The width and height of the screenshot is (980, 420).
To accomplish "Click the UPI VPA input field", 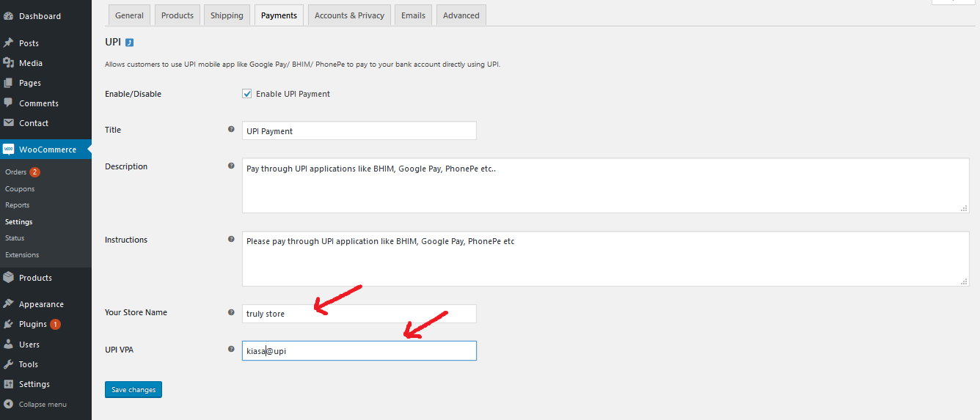I will click(x=359, y=350).
